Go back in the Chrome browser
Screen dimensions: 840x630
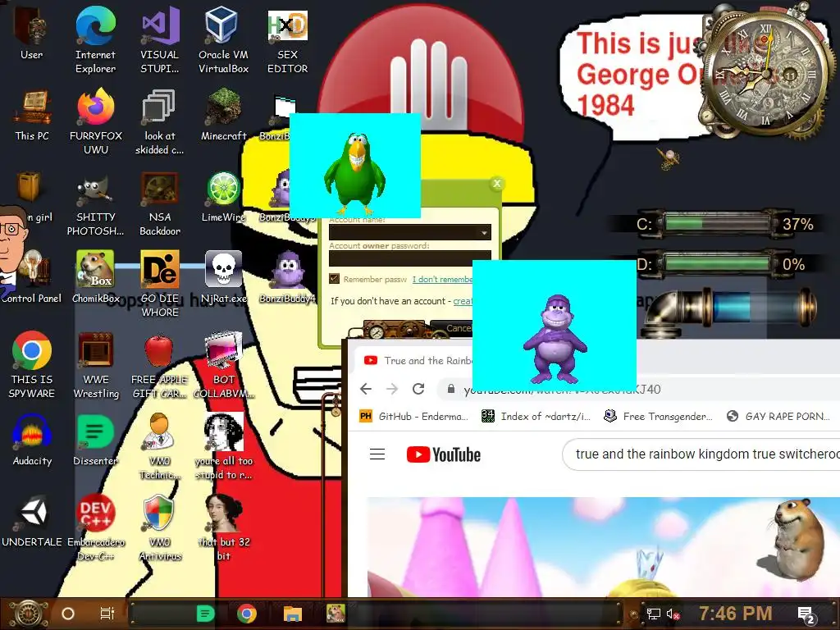click(366, 389)
